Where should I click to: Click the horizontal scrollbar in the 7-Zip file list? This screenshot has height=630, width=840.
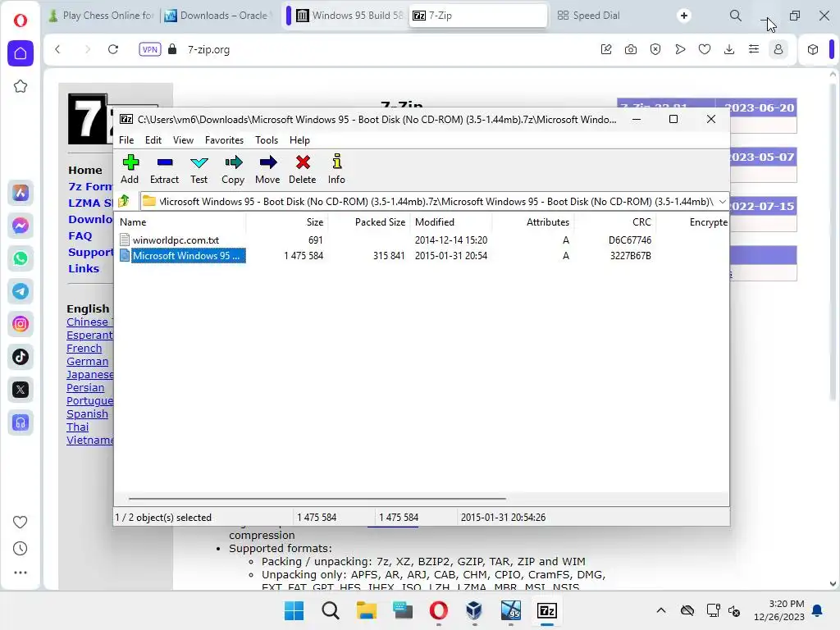317,498
